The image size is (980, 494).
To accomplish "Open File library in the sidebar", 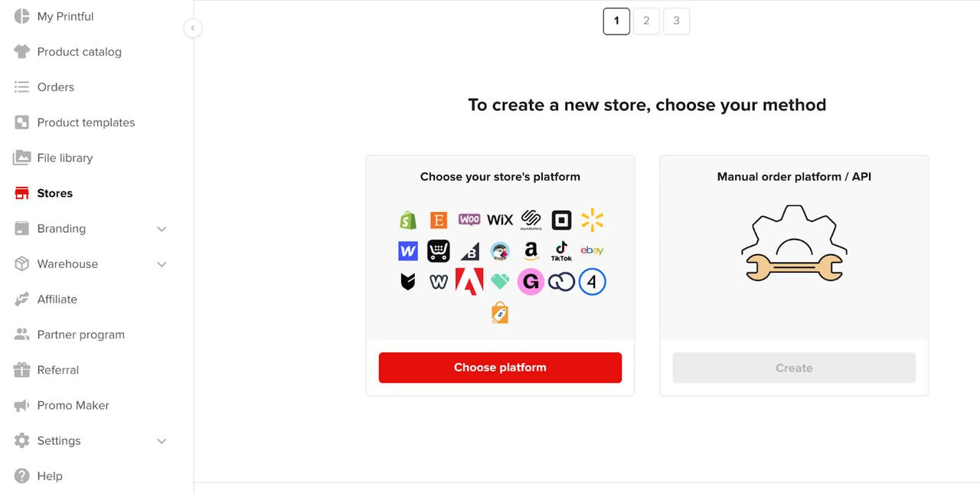I will [65, 158].
